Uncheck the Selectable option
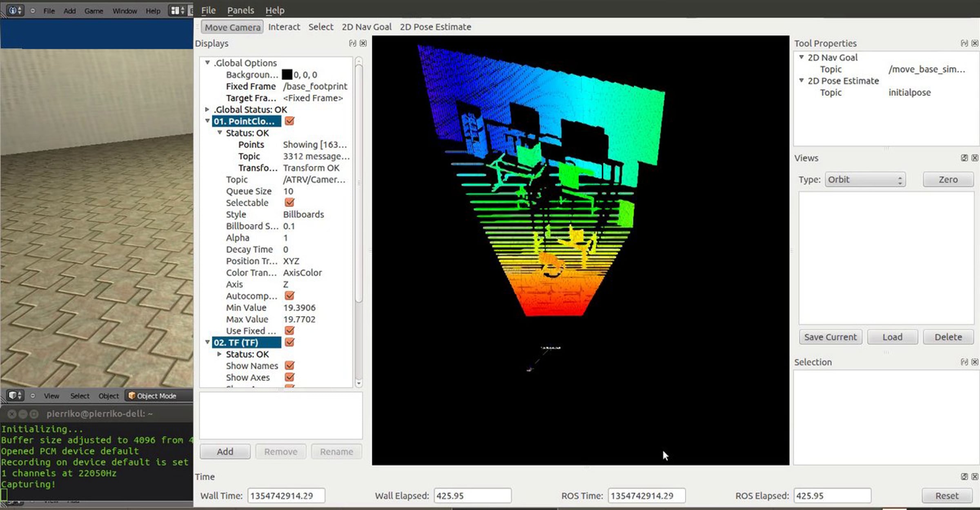The height and width of the screenshot is (510, 980). point(290,203)
